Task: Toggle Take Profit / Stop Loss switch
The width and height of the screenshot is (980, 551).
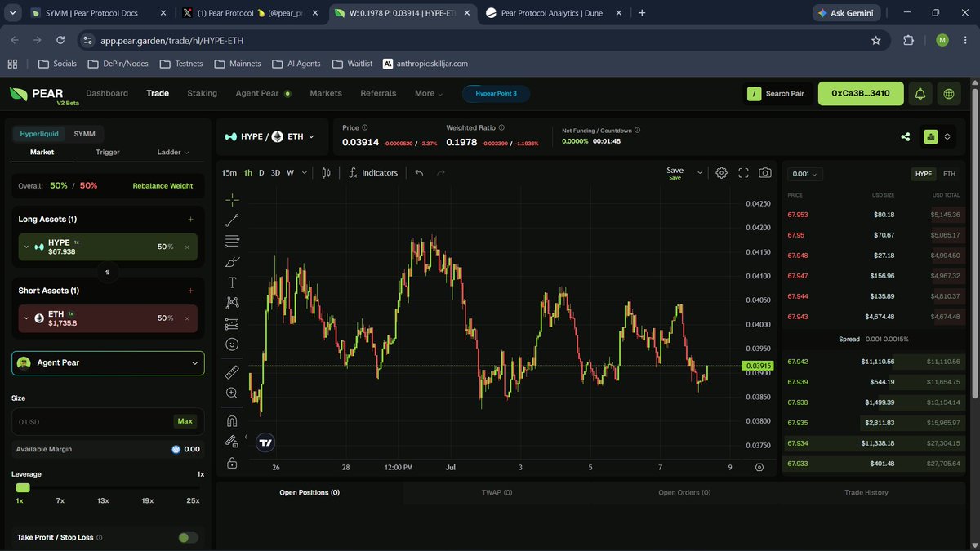Action: [188, 538]
